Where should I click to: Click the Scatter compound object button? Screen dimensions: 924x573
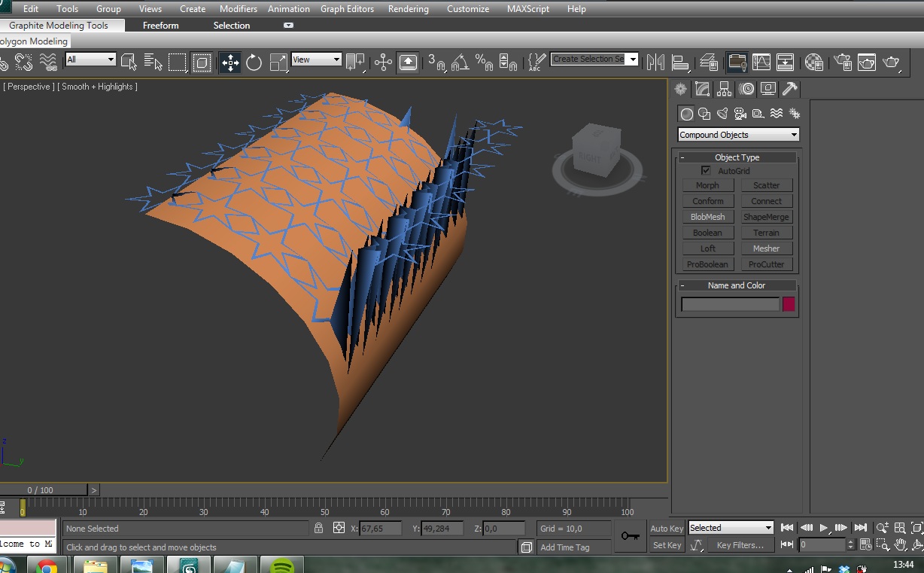point(766,185)
